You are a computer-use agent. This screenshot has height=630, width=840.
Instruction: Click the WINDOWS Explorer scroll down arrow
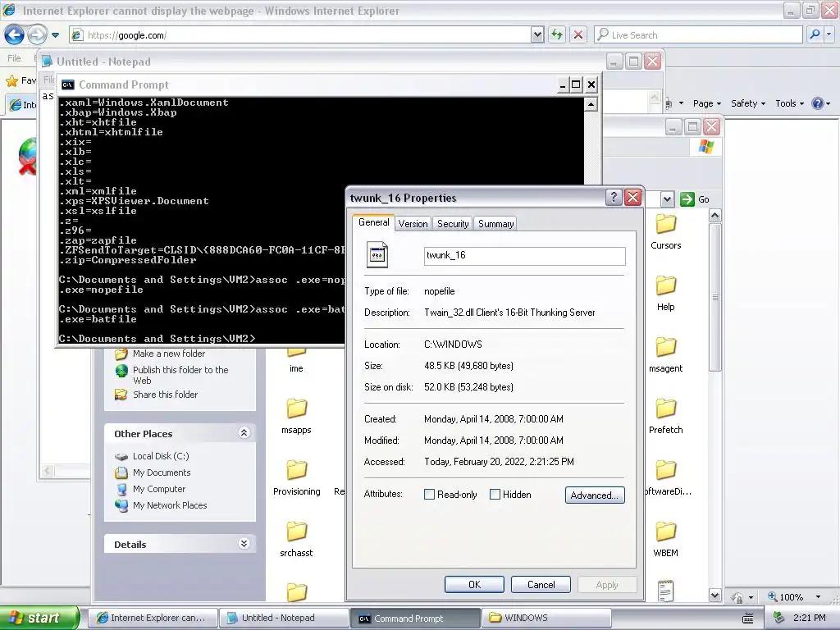click(714, 595)
